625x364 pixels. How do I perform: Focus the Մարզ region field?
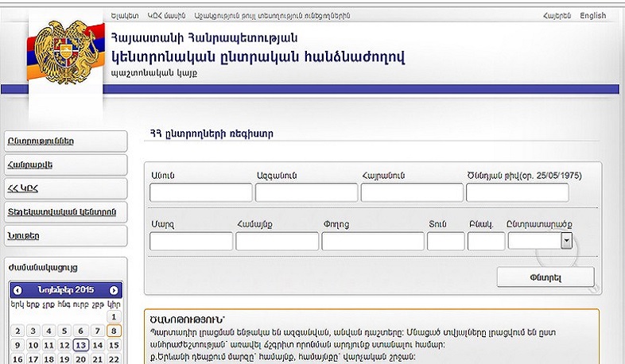coord(192,242)
